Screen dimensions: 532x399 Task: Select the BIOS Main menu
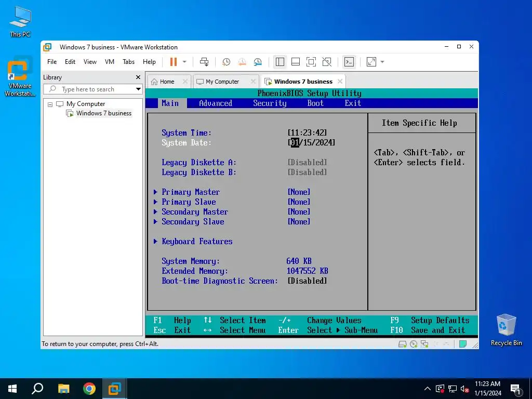click(x=170, y=103)
